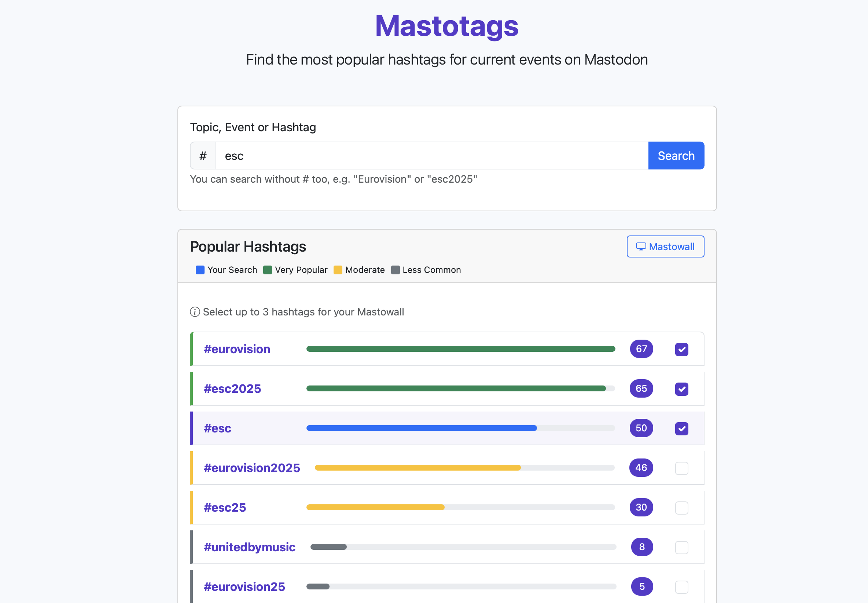Click the #esc2025 green popularity bar
This screenshot has height=603, width=868.
click(456, 388)
